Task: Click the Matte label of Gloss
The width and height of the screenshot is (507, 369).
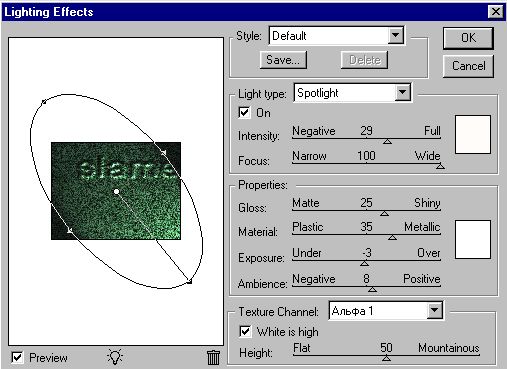Action: [x=306, y=203]
